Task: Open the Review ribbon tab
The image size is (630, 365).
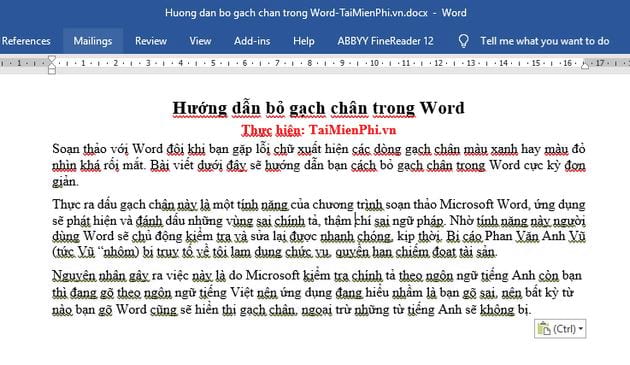Action: click(x=151, y=41)
